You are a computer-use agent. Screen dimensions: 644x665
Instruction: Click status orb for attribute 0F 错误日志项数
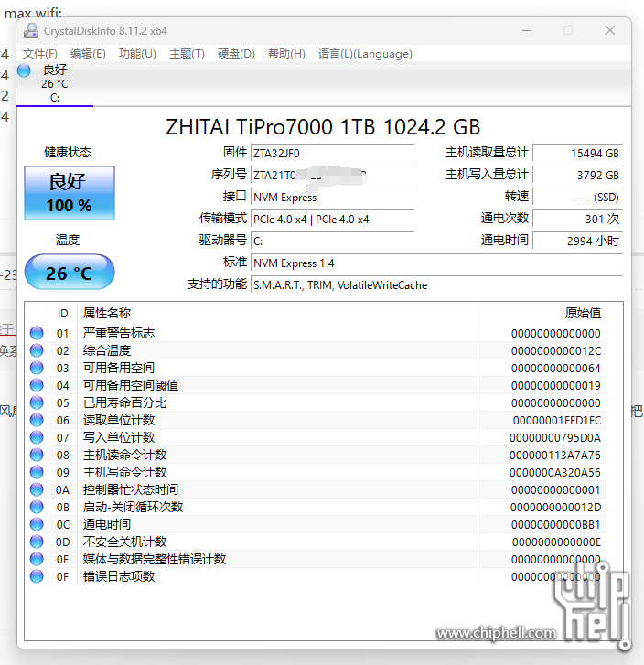pos(37,576)
